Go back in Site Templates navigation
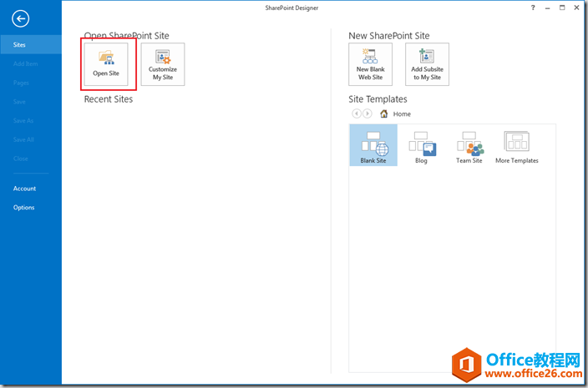The width and height of the screenshot is (588, 388). pos(357,113)
